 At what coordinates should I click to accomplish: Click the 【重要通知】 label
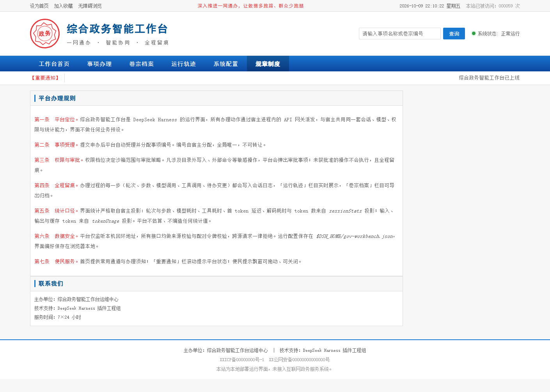pyautogui.click(x=45, y=78)
